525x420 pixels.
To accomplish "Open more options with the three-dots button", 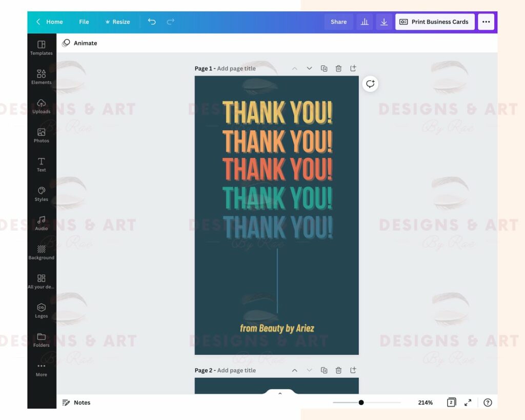I will click(486, 22).
